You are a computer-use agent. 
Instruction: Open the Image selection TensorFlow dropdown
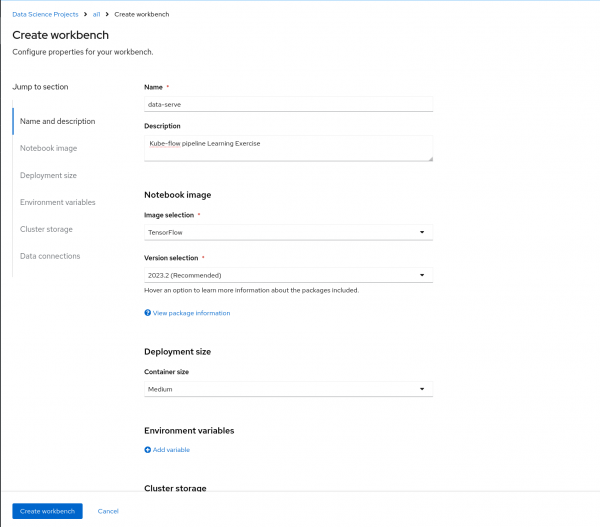(288, 233)
